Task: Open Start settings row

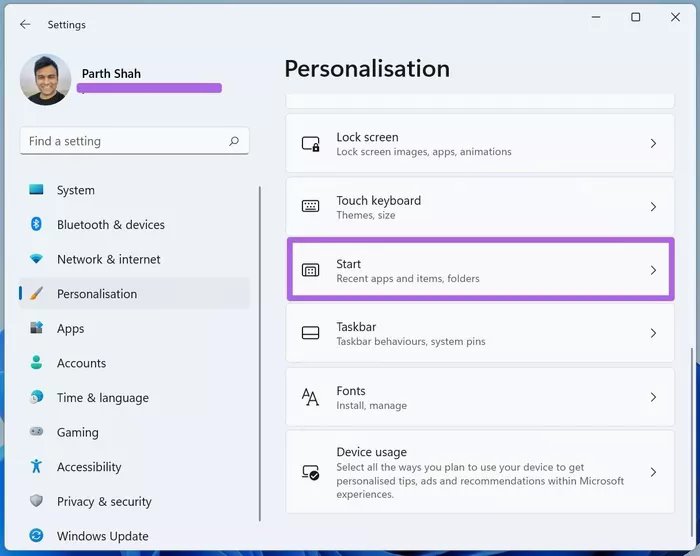Action: coord(480,269)
